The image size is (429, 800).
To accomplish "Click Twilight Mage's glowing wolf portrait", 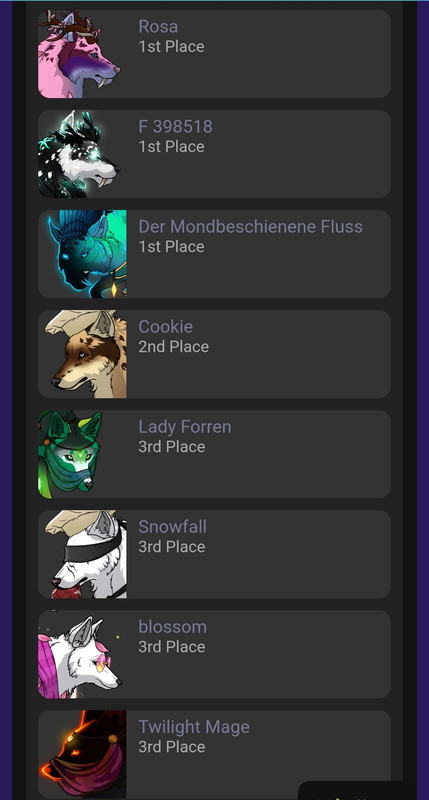I will tap(82, 754).
